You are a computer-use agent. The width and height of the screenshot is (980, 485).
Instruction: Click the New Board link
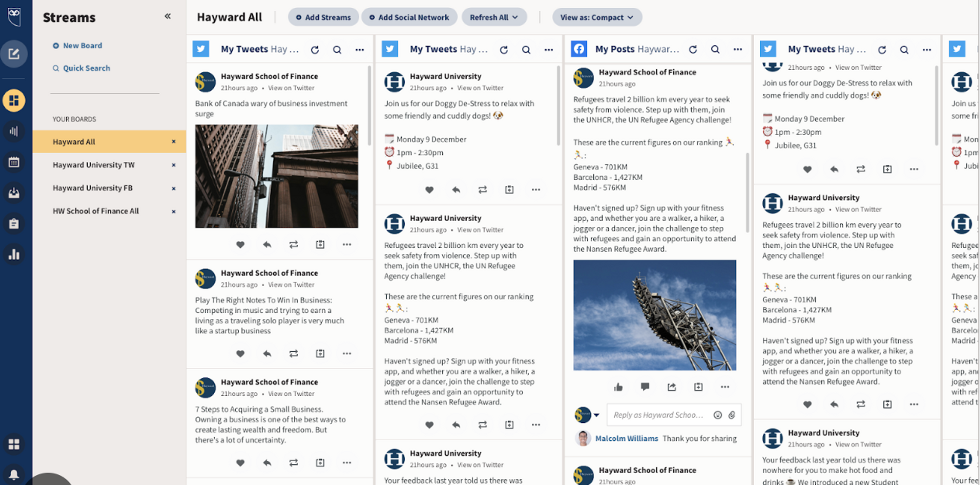(82, 46)
